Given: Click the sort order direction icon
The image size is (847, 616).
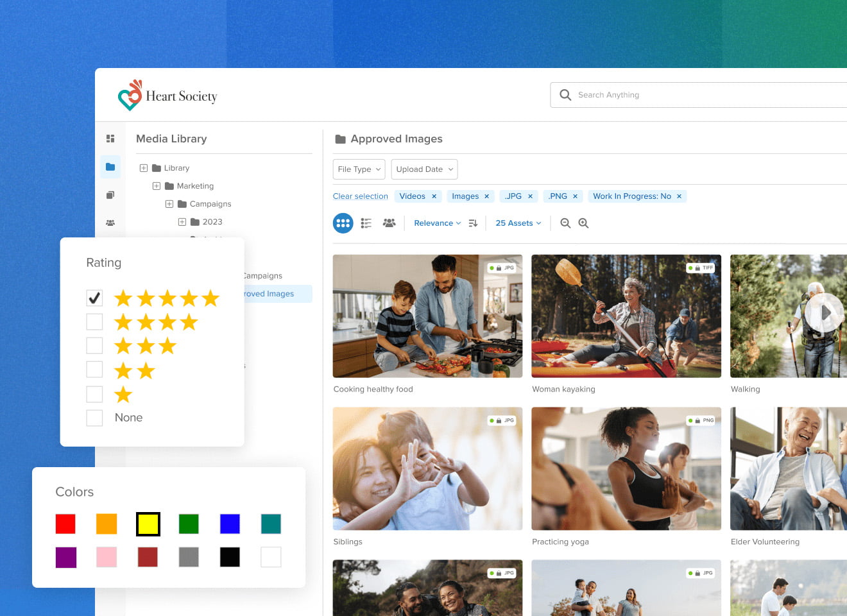Looking at the screenshot, I should (473, 223).
